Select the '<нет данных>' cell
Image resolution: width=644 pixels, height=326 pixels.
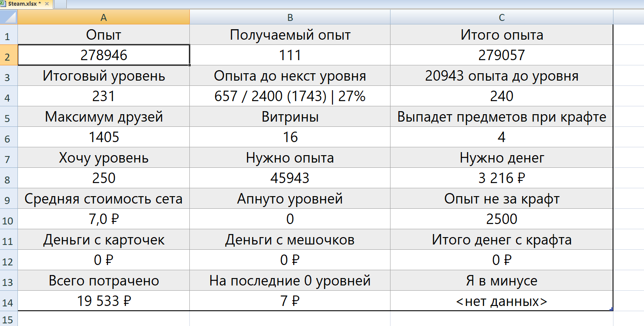[x=502, y=301]
